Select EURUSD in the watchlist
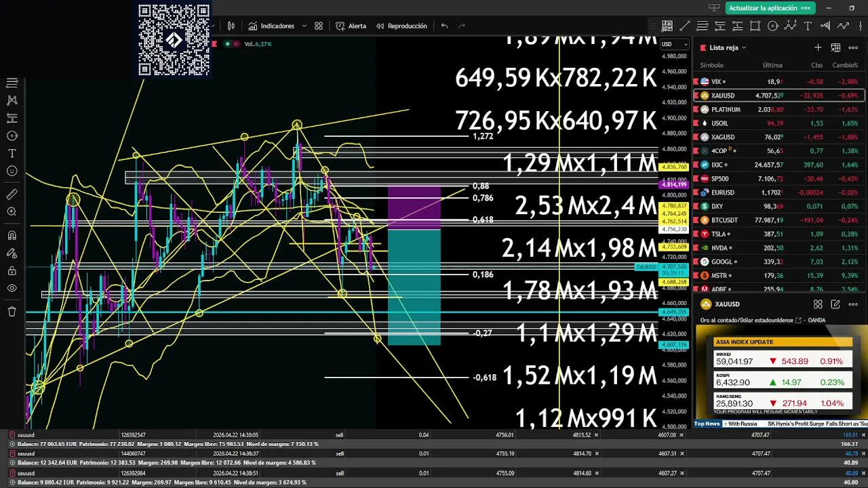The image size is (868, 488). coord(778,192)
